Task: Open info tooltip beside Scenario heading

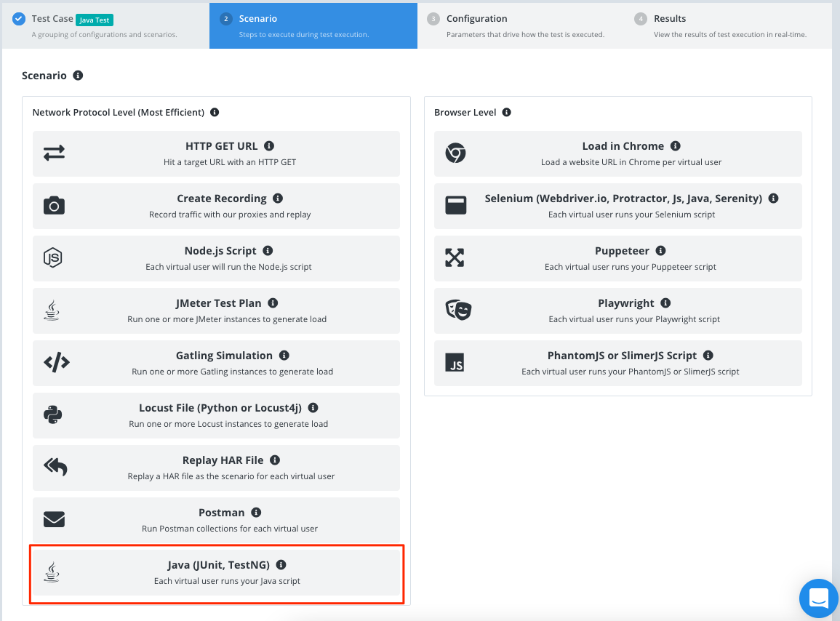Action: [79, 76]
